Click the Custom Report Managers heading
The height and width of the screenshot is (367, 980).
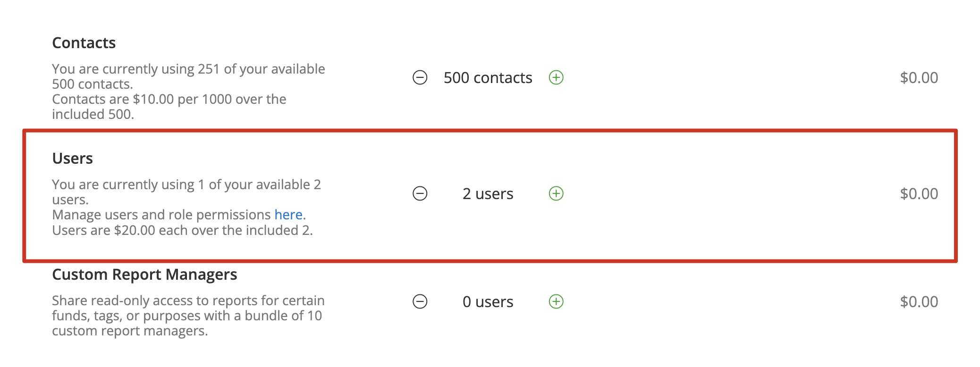pos(144,275)
